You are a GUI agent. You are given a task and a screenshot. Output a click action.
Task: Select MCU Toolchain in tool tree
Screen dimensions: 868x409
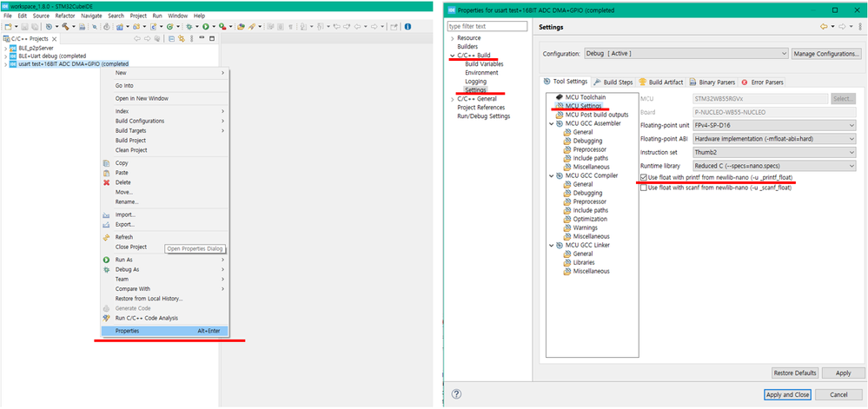[x=585, y=97]
